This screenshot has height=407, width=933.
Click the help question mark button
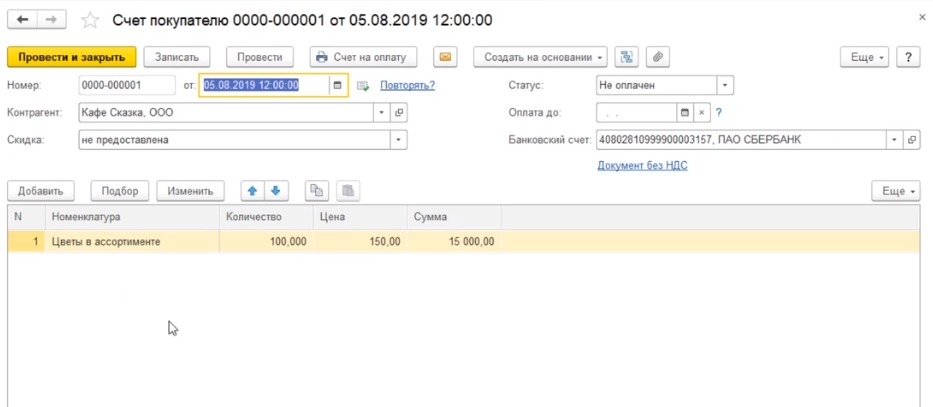click(908, 57)
